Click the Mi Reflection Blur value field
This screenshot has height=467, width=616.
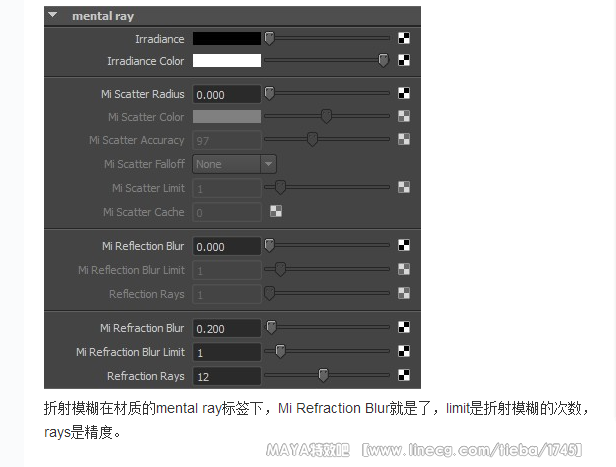click(x=227, y=246)
